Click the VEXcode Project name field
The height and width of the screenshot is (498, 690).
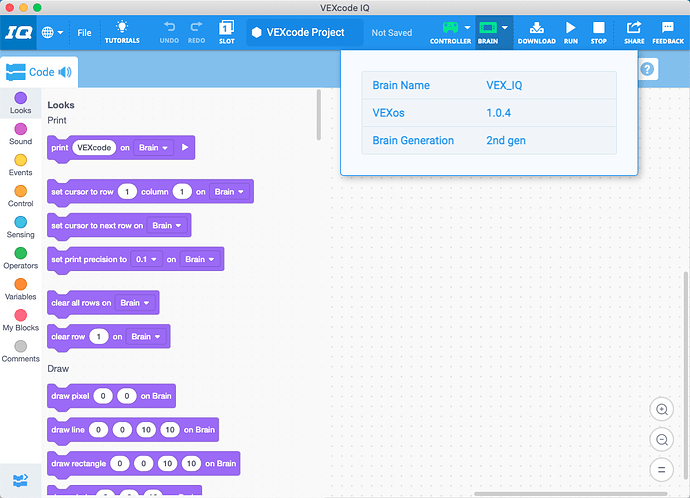[305, 32]
